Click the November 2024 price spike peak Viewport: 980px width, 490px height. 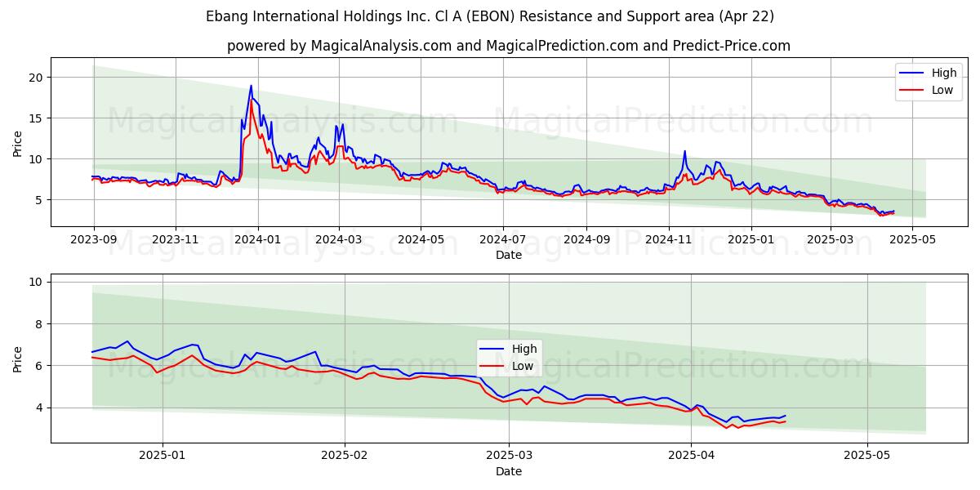click(x=684, y=151)
